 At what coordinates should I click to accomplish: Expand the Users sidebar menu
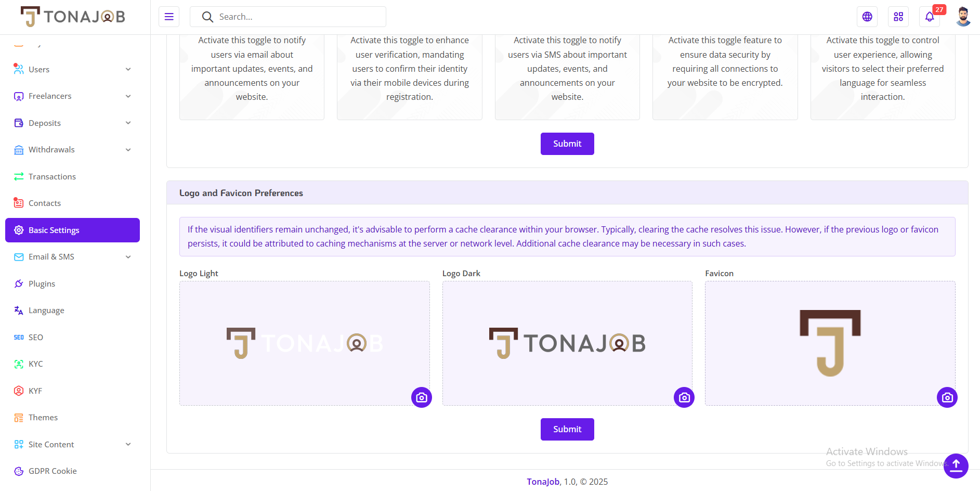pyautogui.click(x=72, y=69)
